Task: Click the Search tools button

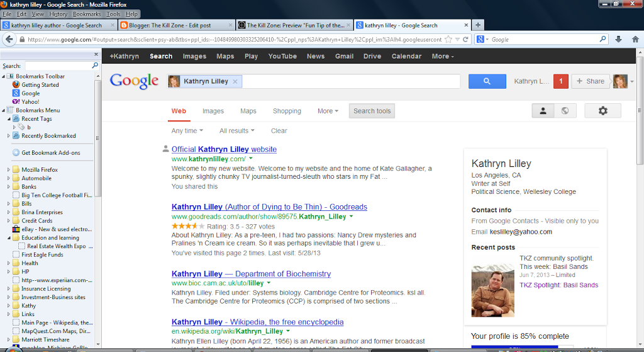Action: tap(372, 111)
